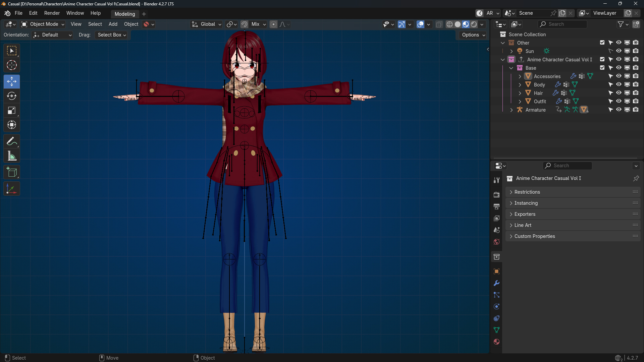Click the Scene name field
The width and height of the screenshot is (644, 362).
[x=533, y=13]
